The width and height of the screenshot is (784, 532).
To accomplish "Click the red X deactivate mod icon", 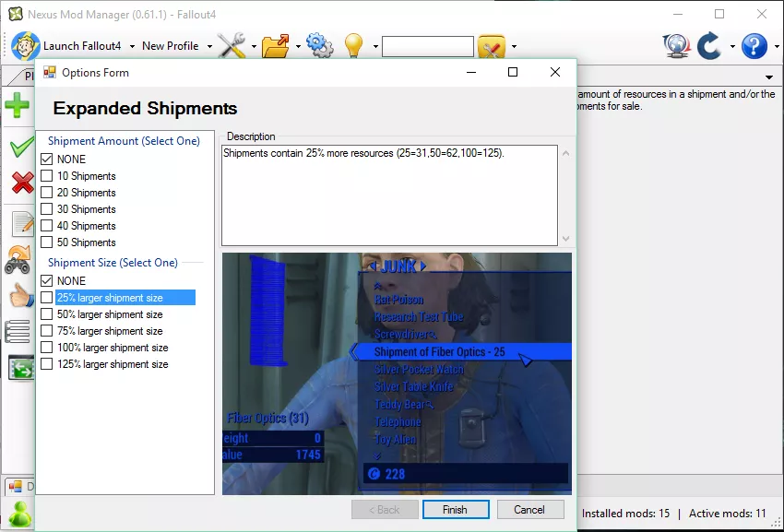I will pos(22,182).
